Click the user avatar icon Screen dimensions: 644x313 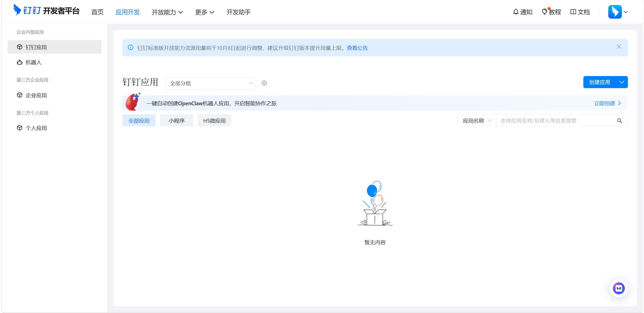(x=615, y=12)
